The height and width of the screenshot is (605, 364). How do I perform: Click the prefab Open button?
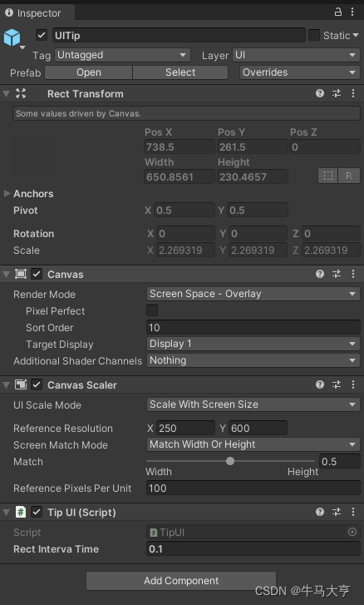click(89, 72)
